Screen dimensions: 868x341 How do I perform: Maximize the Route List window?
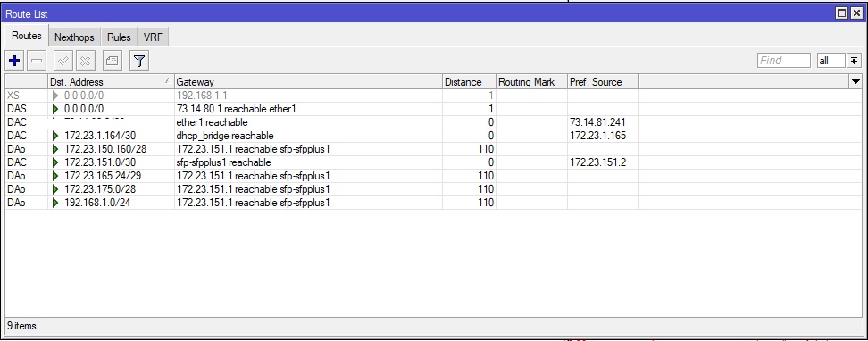click(841, 13)
